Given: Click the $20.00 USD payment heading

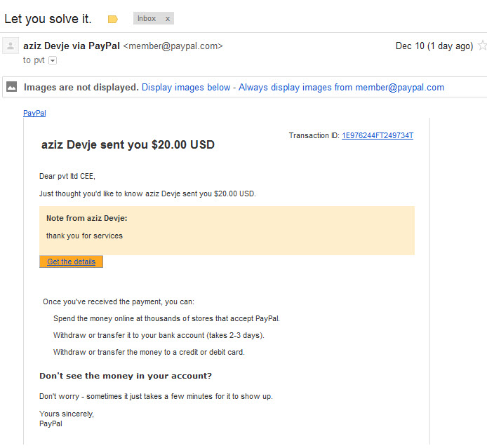Looking at the screenshot, I should pos(128,145).
